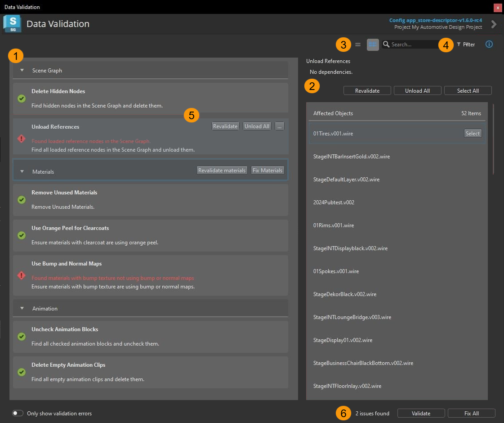The width and height of the screenshot is (504, 423).
Task: Click the Unload References red error icon
Action: (x=22, y=139)
